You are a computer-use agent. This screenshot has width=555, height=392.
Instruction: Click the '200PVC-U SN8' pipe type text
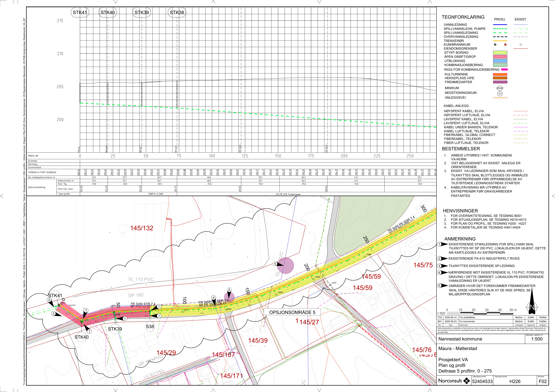coord(156,194)
